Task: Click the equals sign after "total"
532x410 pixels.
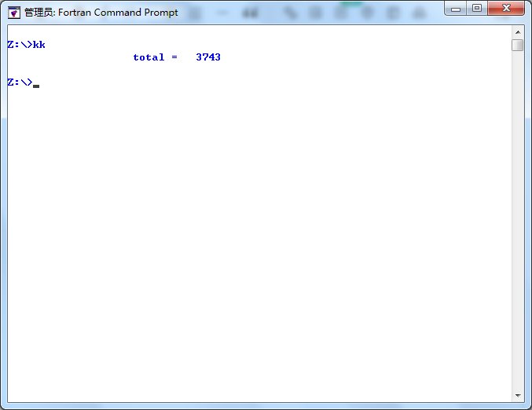Action: pyautogui.click(x=174, y=57)
